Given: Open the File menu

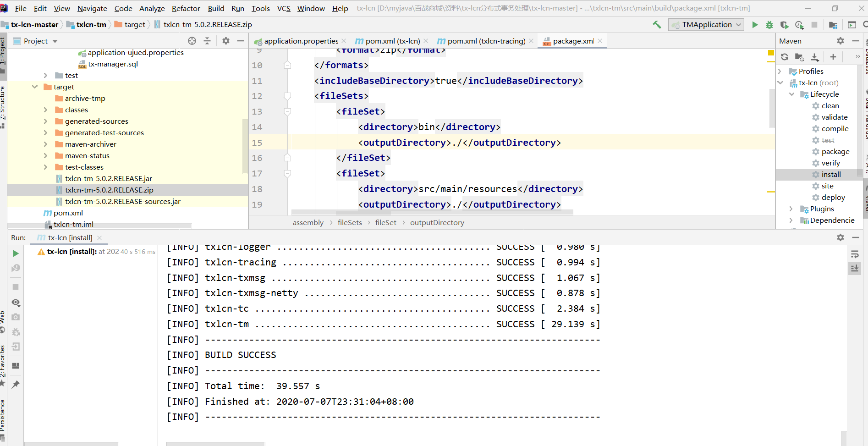Looking at the screenshot, I should coord(21,8).
